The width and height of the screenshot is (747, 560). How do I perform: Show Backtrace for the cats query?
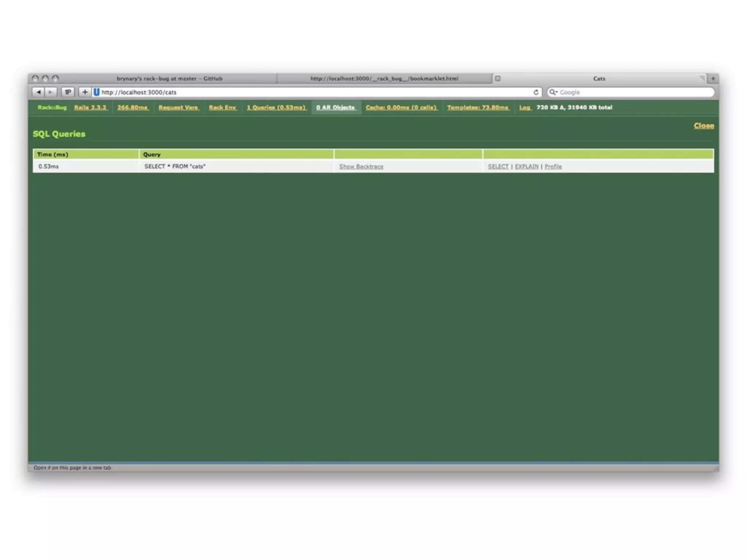[x=361, y=167]
